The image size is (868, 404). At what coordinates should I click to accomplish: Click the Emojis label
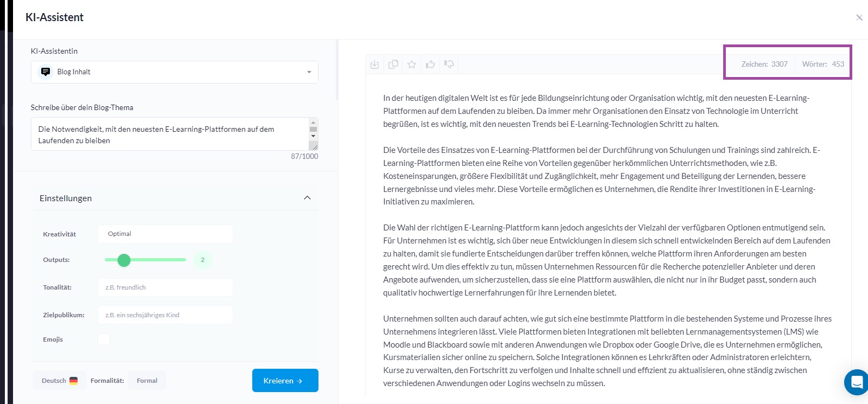[x=53, y=339]
